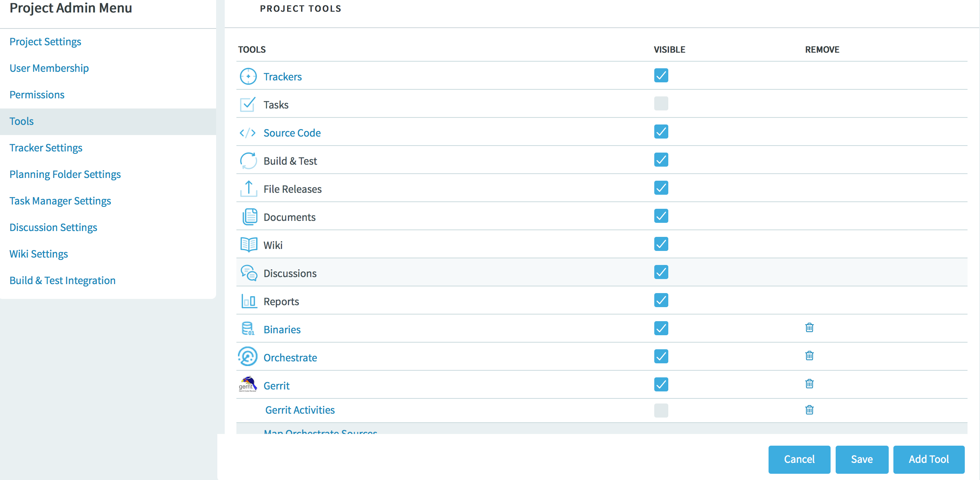Image resolution: width=980 pixels, height=480 pixels.
Task: Open the Binaries tool link
Action: tap(282, 330)
